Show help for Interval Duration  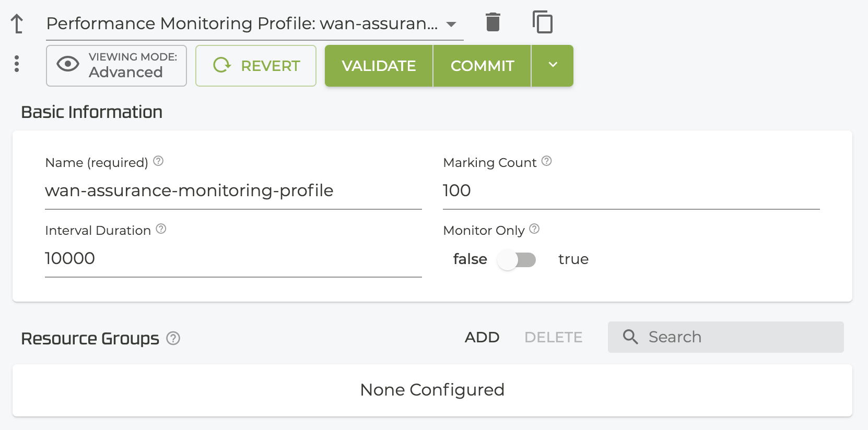[x=161, y=229]
